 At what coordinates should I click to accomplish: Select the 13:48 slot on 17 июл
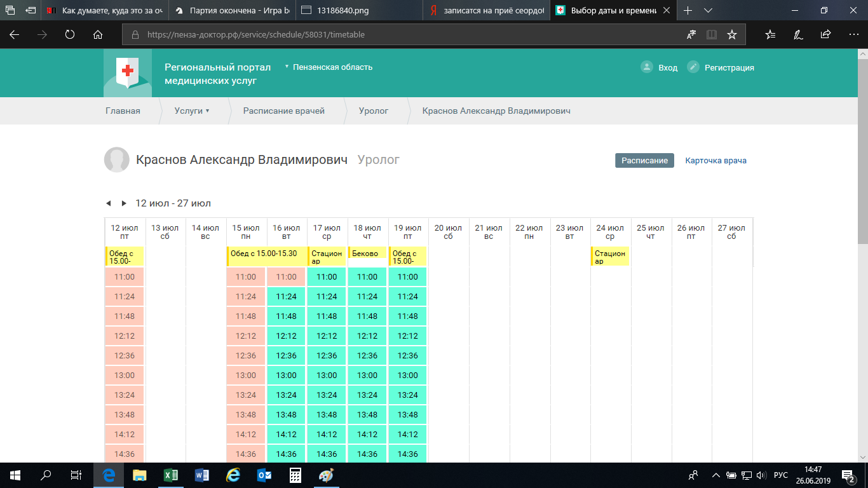pyautogui.click(x=327, y=415)
